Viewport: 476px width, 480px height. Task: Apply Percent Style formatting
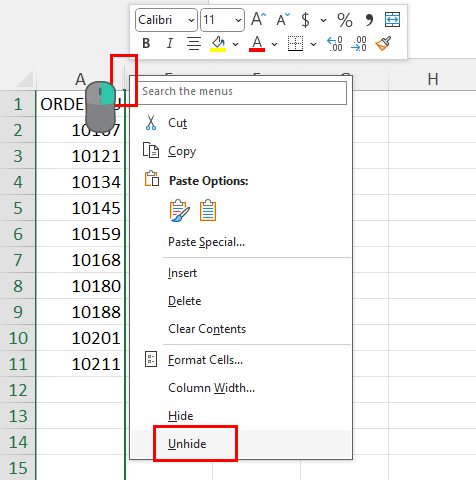(x=345, y=20)
